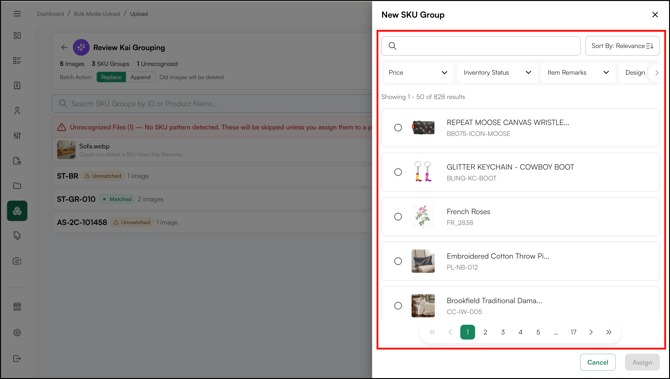Go to Dashboard breadcrumb
The width and height of the screenshot is (670, 379).
50,14
